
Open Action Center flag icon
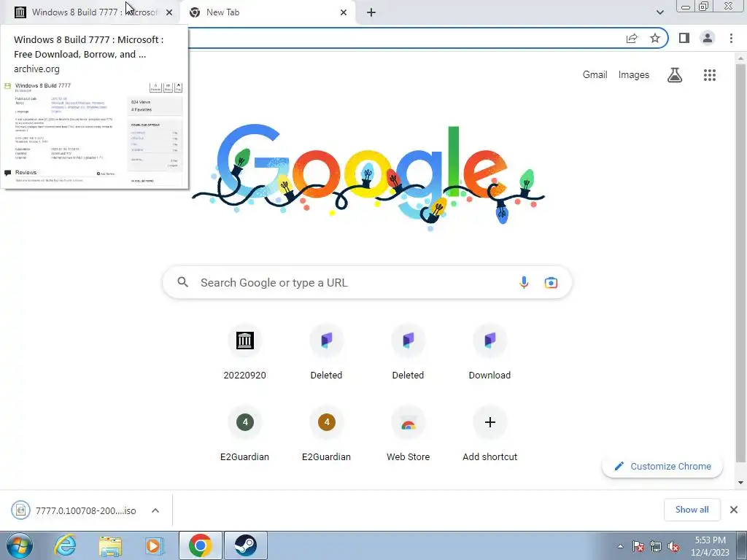click(638, 546)
